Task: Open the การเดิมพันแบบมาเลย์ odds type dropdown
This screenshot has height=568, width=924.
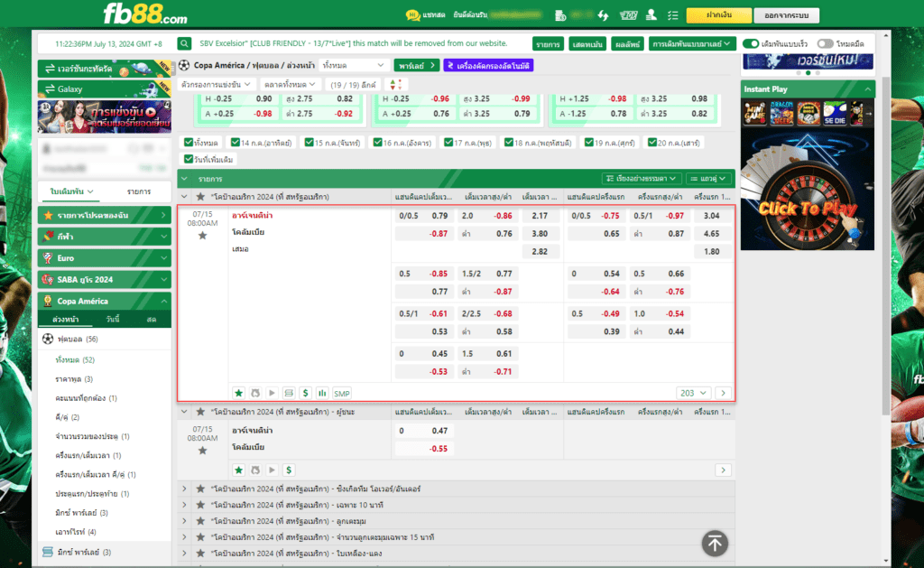Action: coord(692,43)
